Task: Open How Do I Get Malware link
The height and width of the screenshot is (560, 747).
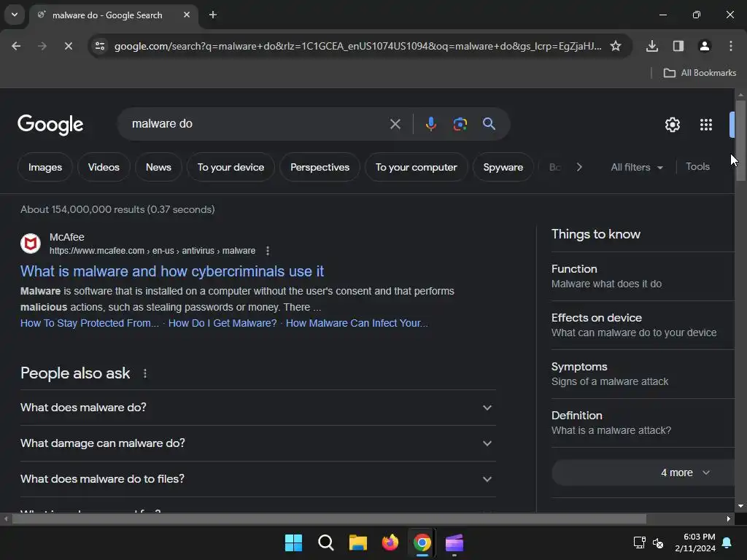Action: click(222, 323)
